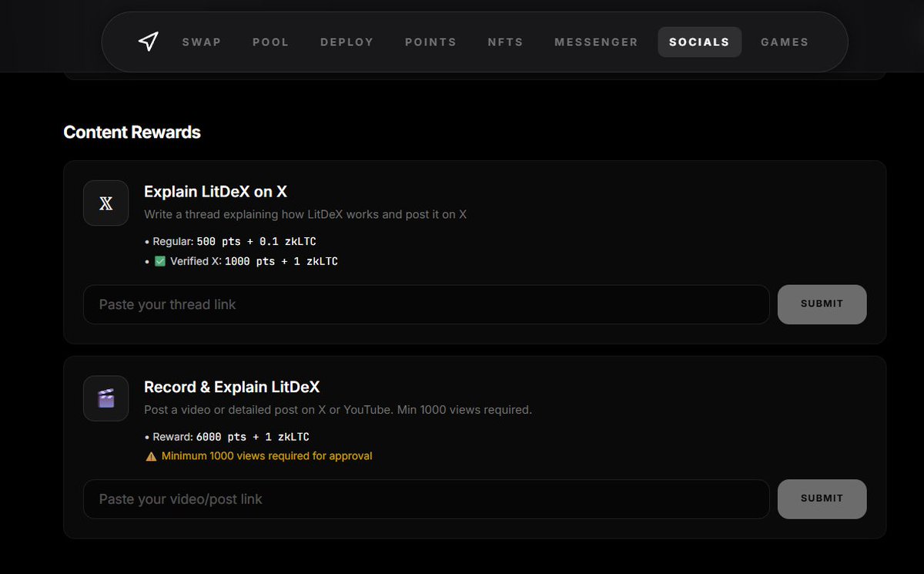
Task: Click the LitDeX arrow logo icon
Action: (148, 42)
